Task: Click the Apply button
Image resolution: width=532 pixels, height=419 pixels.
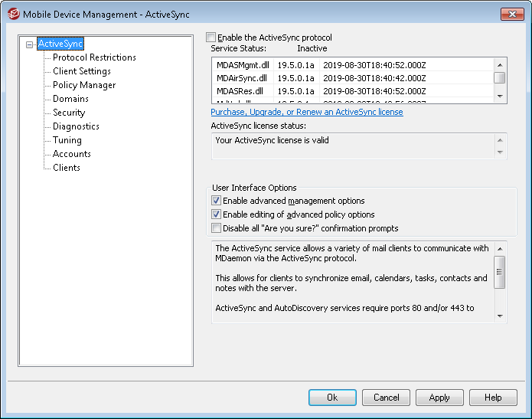Action: click(439, 398)
